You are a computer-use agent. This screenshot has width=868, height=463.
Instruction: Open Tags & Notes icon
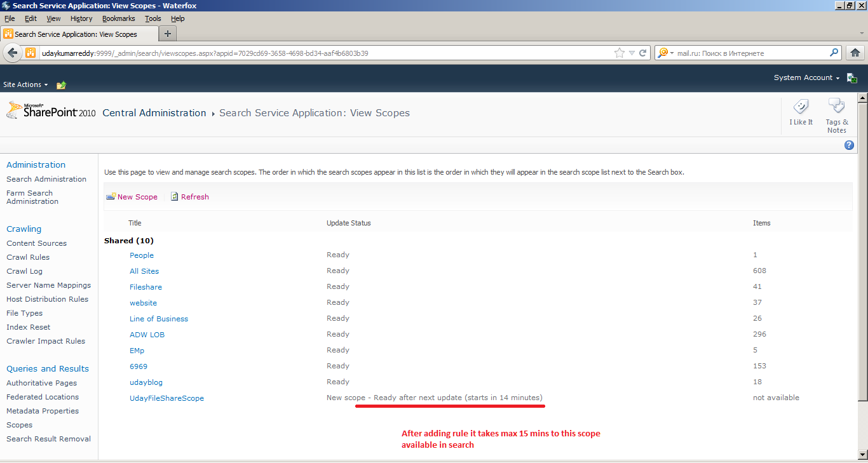click(836, 106)
